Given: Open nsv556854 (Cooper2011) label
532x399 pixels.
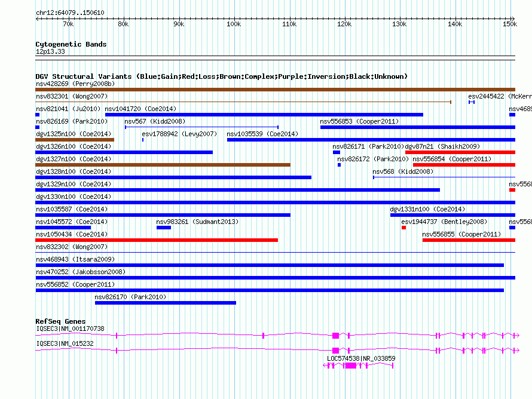Looking at the screenshot, I should [x=452, y=159].
